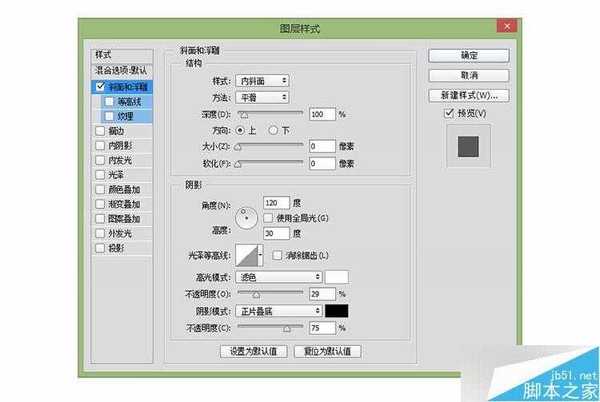
Task: Select Blending Options (混合选项:默认) in the list
Action: tap(122, 71)
